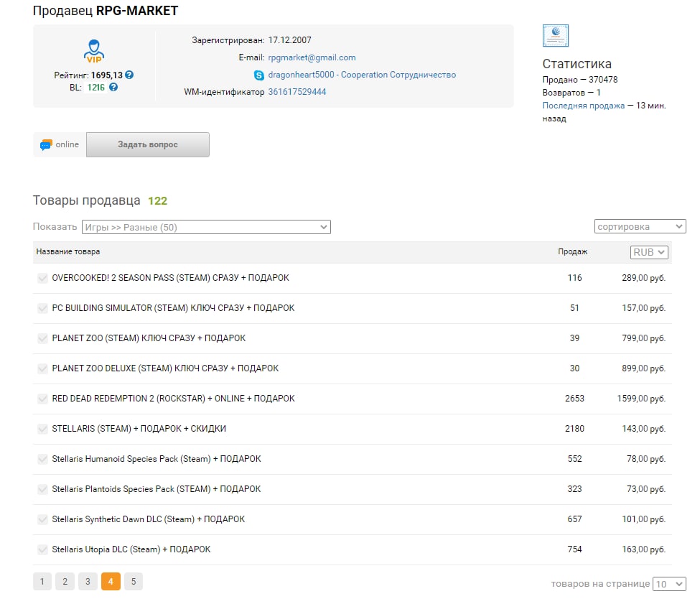Open the RUB currency dropdown

pos(649,252)
